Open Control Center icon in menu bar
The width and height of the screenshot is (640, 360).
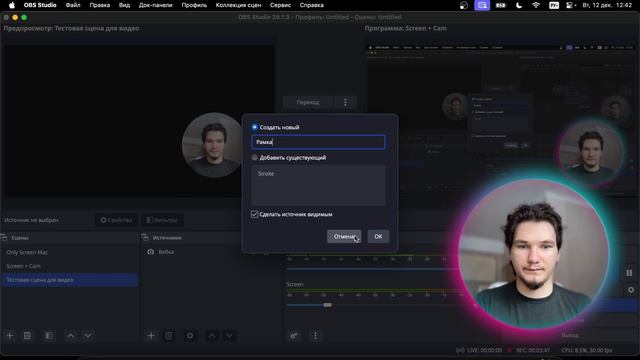570,5
